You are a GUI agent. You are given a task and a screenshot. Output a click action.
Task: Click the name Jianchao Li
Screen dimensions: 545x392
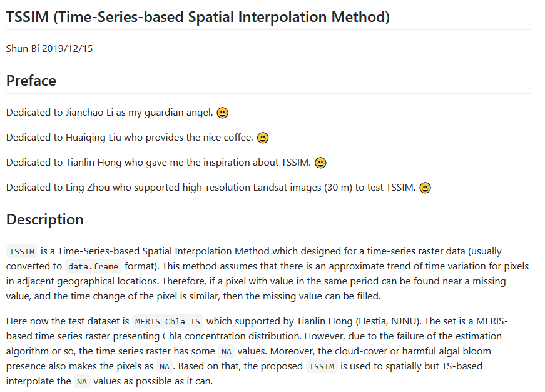coord(90,113)
